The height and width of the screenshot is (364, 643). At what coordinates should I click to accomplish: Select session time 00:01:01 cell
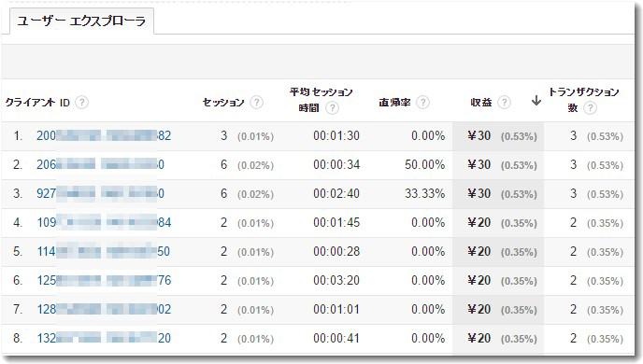[x=336, y=309]
